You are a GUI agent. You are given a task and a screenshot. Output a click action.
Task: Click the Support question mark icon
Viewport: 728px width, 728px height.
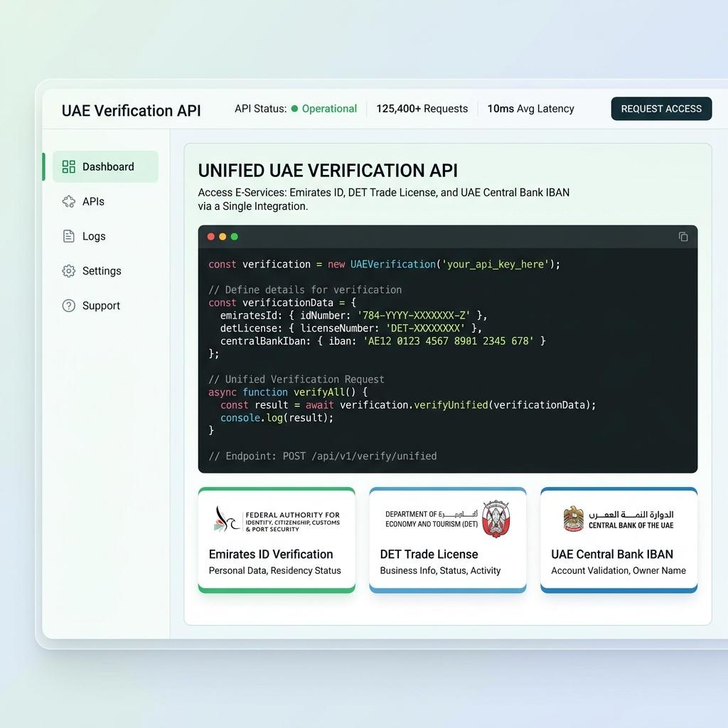(x=69, y=306)
